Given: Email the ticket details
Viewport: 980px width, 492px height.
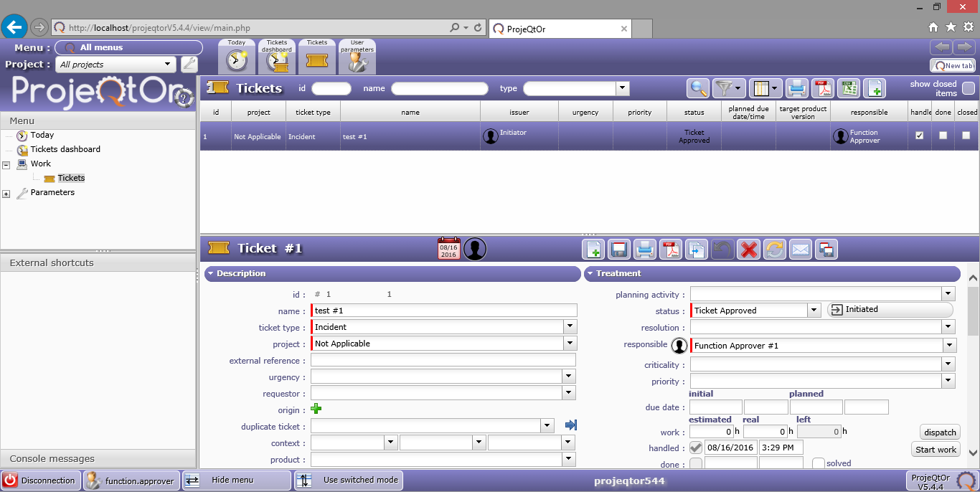Looking at the screenshot, I should 801,250.
